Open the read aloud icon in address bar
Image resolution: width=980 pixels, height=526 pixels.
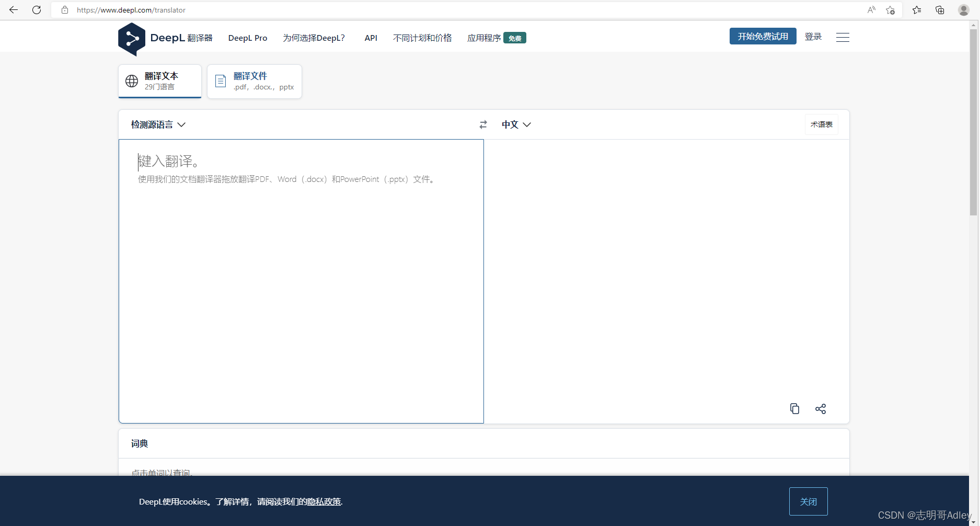click(871, 10)
